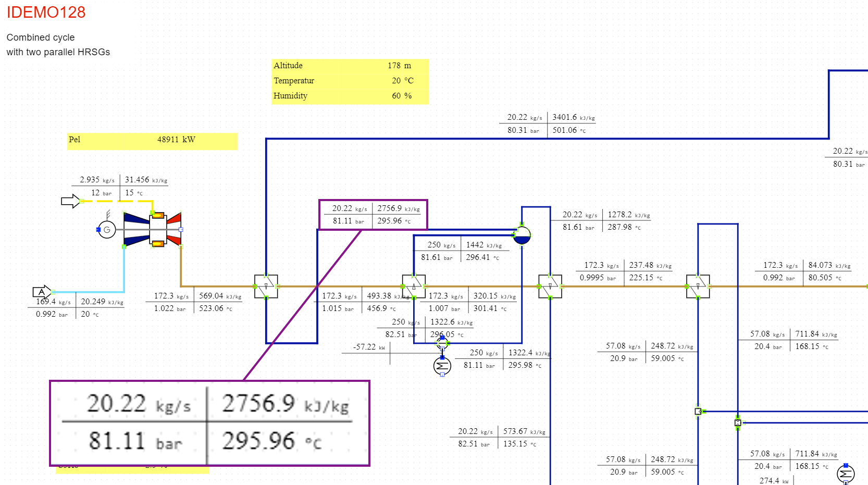Select the crossed square splitter on blue line
This screenshot has height=485, width=868.
pos(738,422)
